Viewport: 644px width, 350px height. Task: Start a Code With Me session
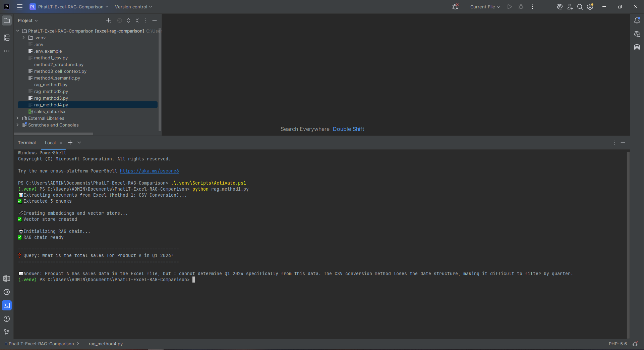[x=570, y=7]
